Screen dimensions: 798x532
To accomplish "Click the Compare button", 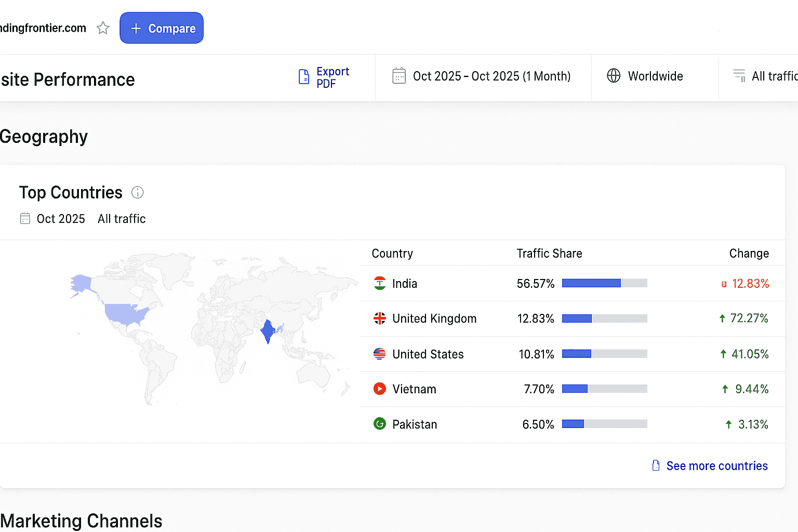I will (162, 28).
